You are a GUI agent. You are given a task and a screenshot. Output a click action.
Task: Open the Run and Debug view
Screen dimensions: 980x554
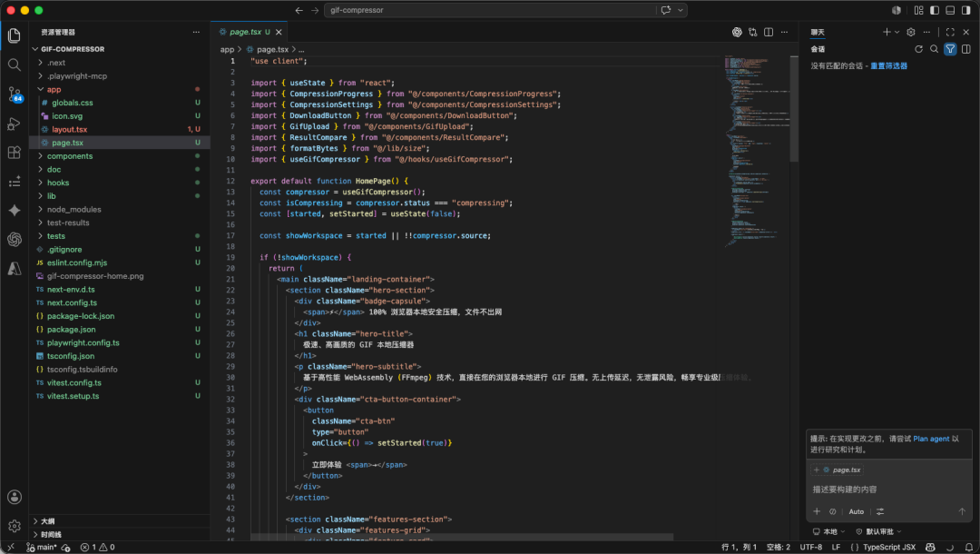click(14, 124)
